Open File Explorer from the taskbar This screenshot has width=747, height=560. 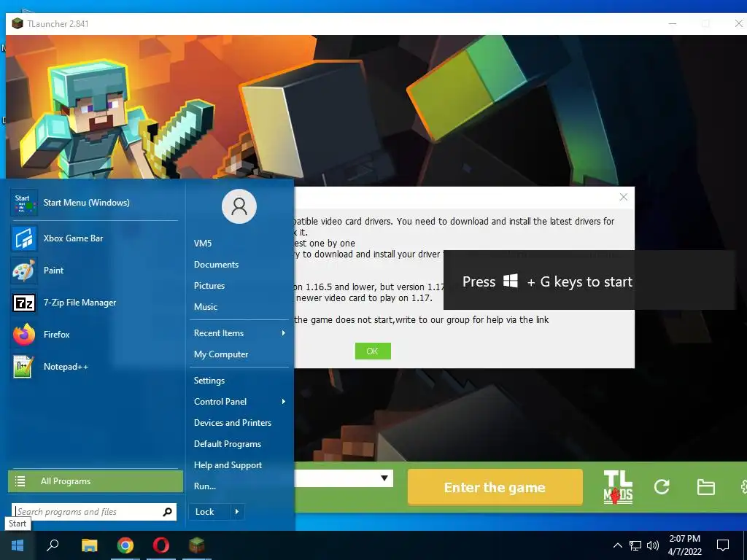tap(89, 545)
